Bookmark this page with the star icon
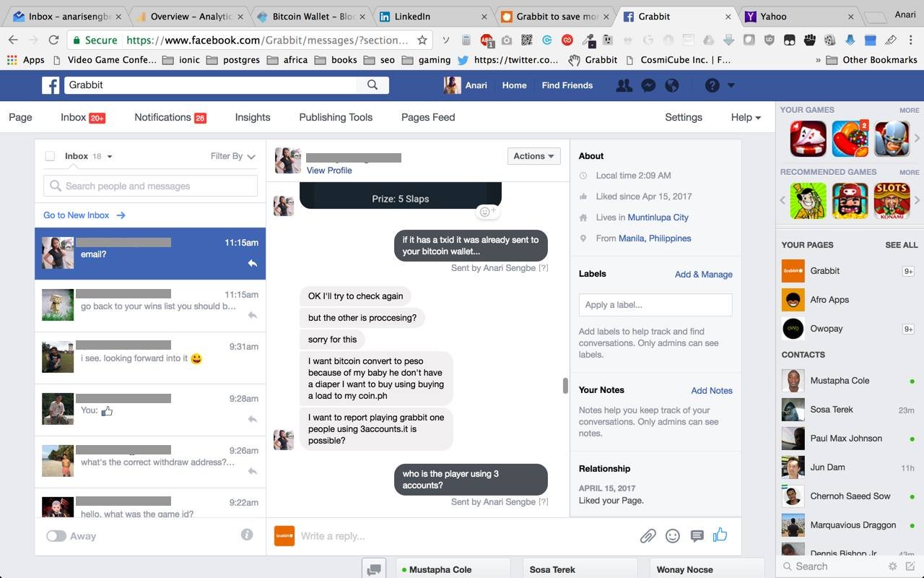Image resolution: width=924 pixels, height=578 pixels. [x=422, y=40]
